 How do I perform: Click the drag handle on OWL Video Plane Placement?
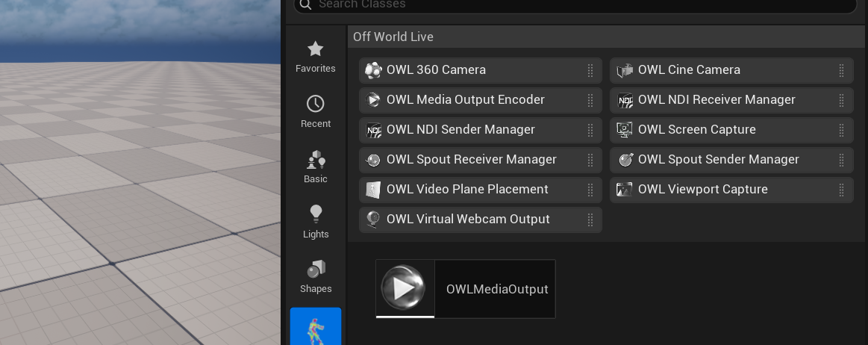point(590,190)
